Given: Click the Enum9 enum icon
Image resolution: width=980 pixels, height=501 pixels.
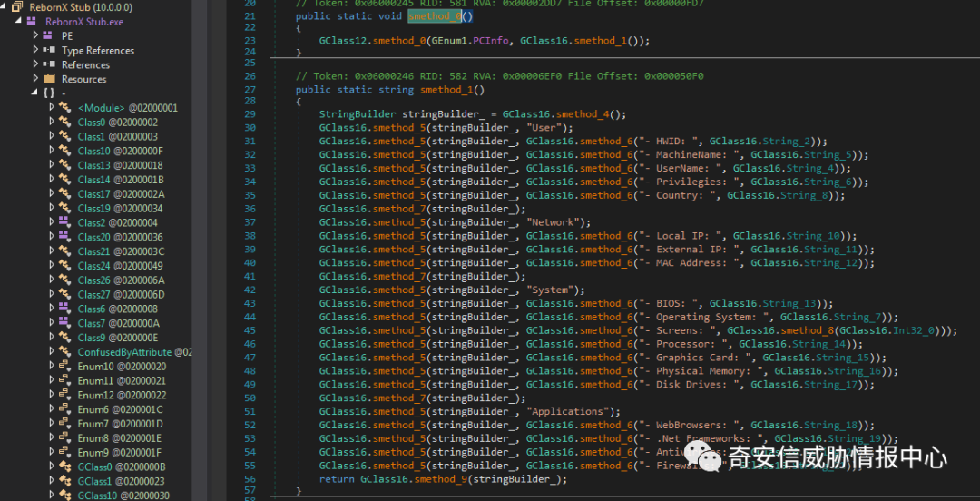Looking at the screenshot, I should (64, 452).
